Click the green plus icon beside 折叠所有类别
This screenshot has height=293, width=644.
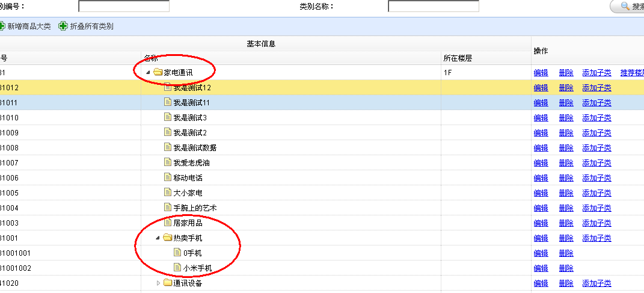pyautogui.click(x=63, y=26)
